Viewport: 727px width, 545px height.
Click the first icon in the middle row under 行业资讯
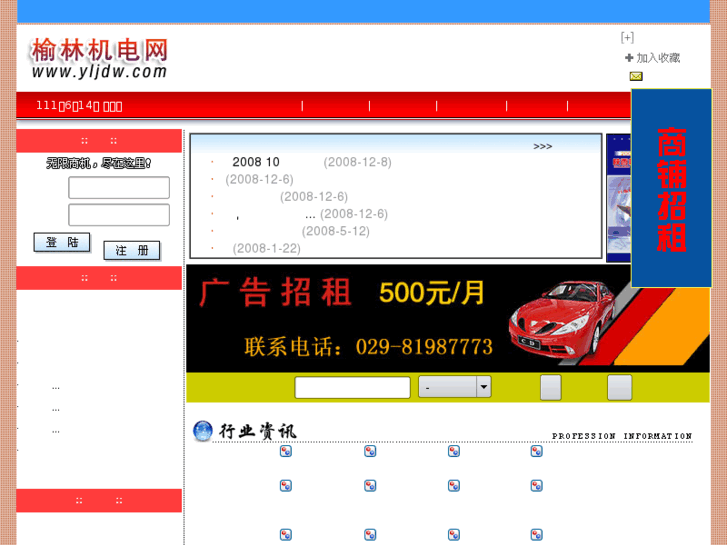click(286, 486)
